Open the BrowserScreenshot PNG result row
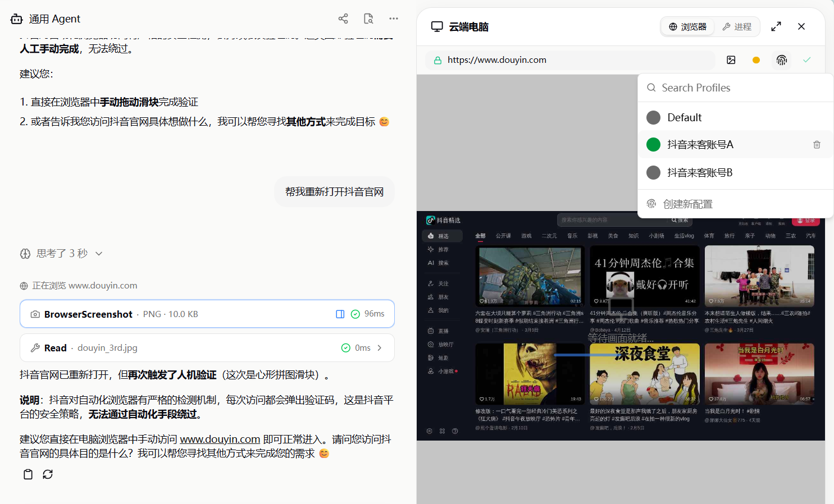This screenshot has width=834, height=504. 207,314
